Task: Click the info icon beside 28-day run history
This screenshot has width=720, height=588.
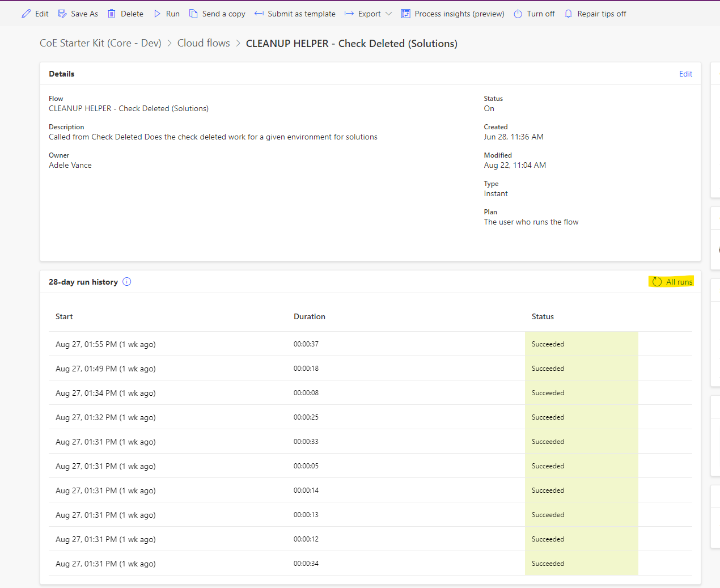Action: click(x=127, y=281)
